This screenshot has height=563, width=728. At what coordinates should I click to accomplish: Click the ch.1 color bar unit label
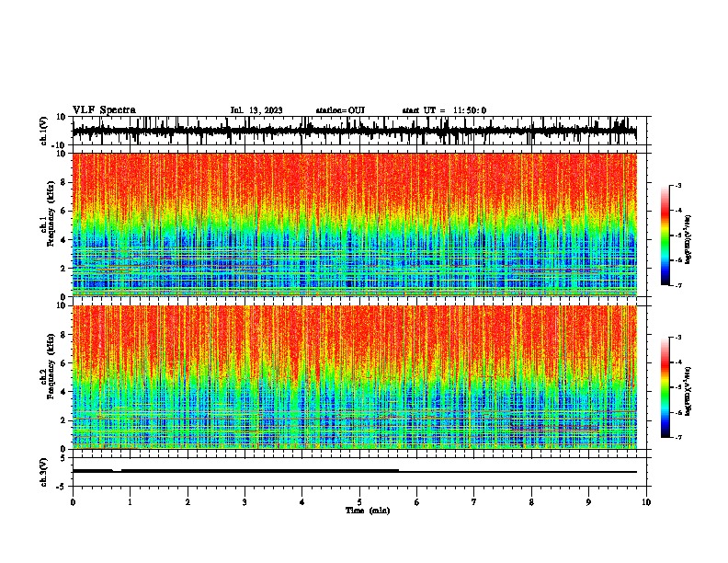[688, 240]
